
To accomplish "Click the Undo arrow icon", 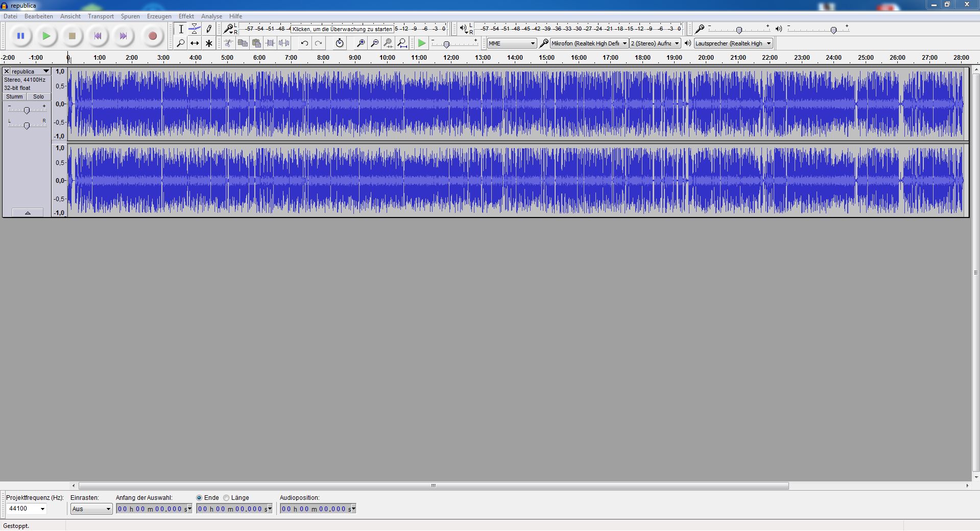I will pyautogui.click(x=304, y=43).
